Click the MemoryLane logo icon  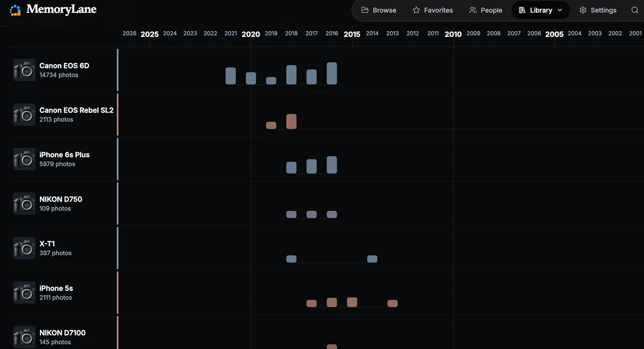click(x=15, y=10)
